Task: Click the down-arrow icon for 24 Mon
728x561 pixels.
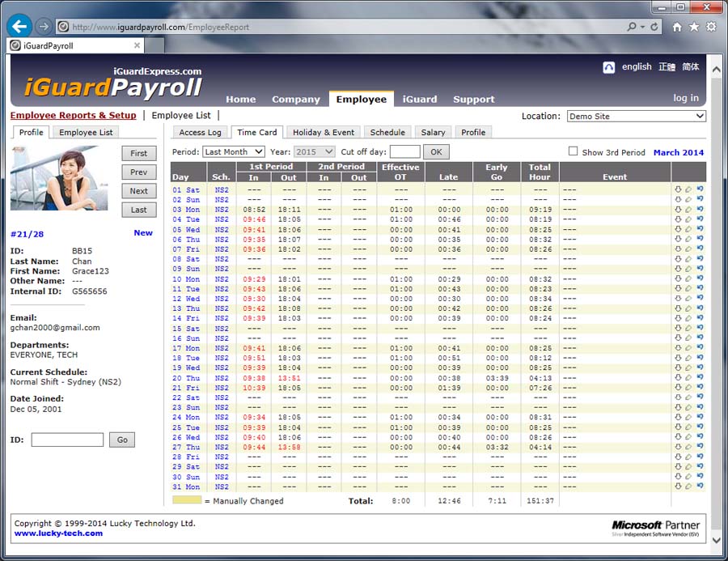Action: (x=678, y=418)
